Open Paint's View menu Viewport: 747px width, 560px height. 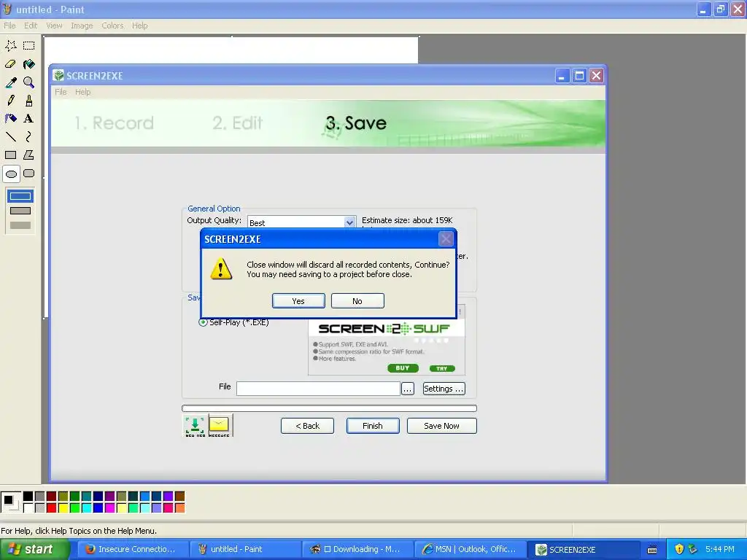pos(54,26)
